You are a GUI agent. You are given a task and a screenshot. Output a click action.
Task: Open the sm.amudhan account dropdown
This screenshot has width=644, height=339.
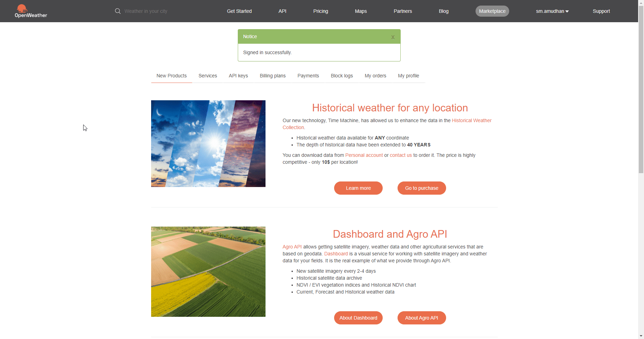tap(552, 11)
